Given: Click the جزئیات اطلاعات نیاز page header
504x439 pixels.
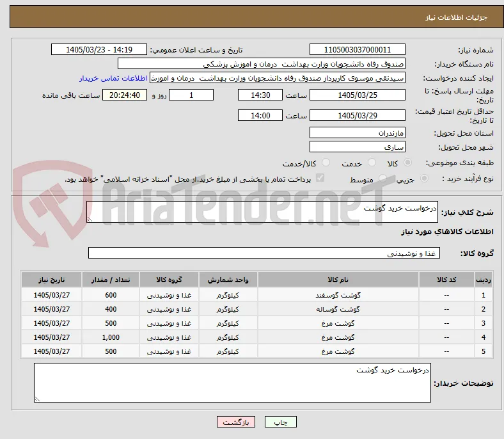Looking at the screenshot, I should point(456,17).
